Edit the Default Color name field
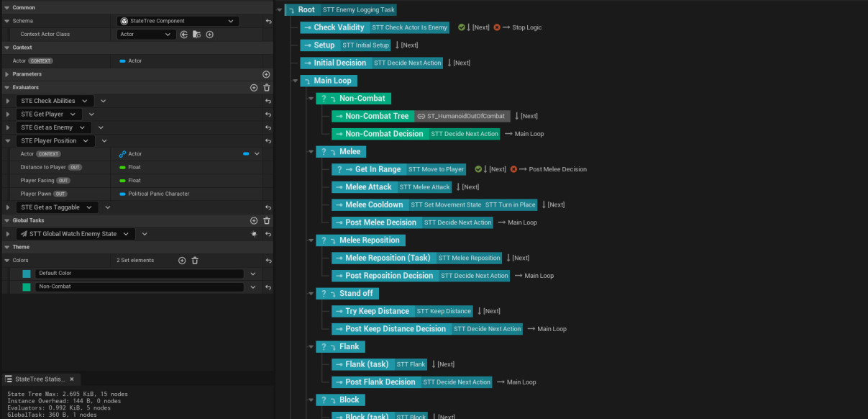 pyautogui.click(x=140, y=274)
